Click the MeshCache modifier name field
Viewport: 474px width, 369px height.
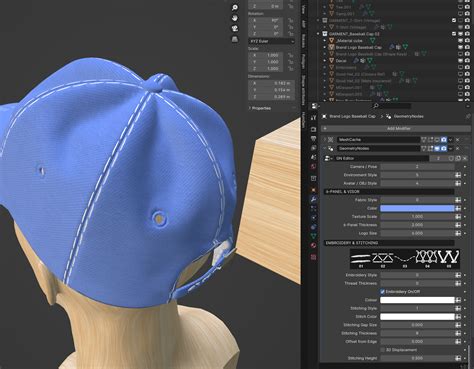[x=378, y=140]
